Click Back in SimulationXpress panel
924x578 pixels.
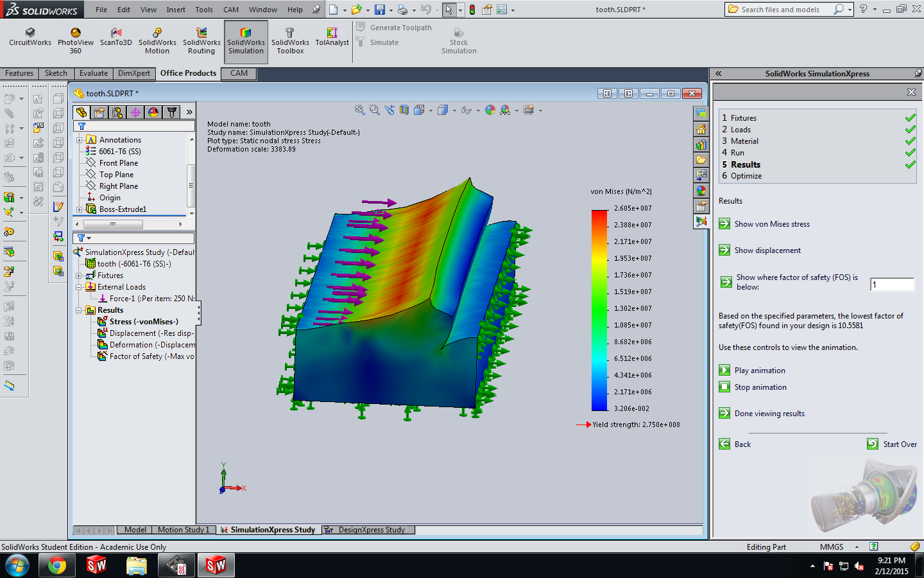(735, 444)
